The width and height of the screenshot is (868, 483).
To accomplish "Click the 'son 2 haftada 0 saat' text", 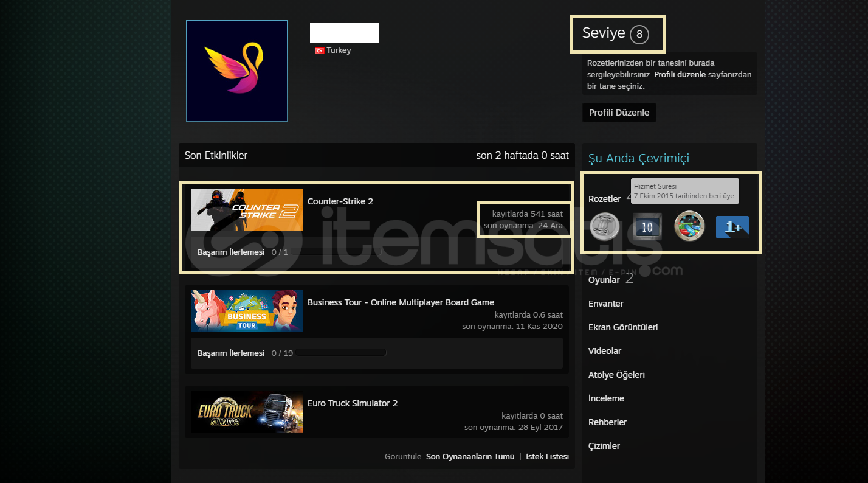I will pos(523,155).
